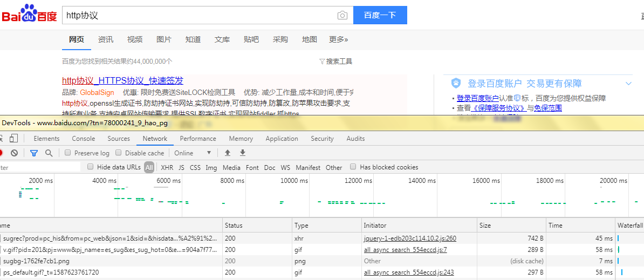Select the XHR request type filter
This screenshot has height=280, width=644.
(x=167, y=168)
